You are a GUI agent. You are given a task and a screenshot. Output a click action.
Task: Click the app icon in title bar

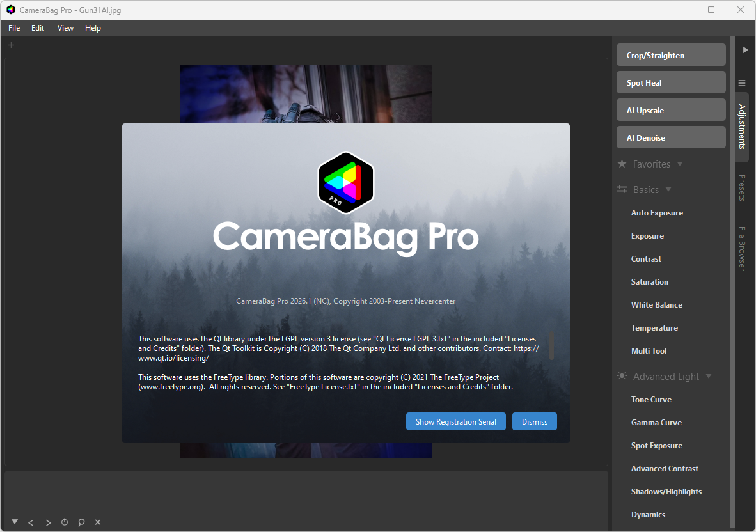click(x=11, y=10)
